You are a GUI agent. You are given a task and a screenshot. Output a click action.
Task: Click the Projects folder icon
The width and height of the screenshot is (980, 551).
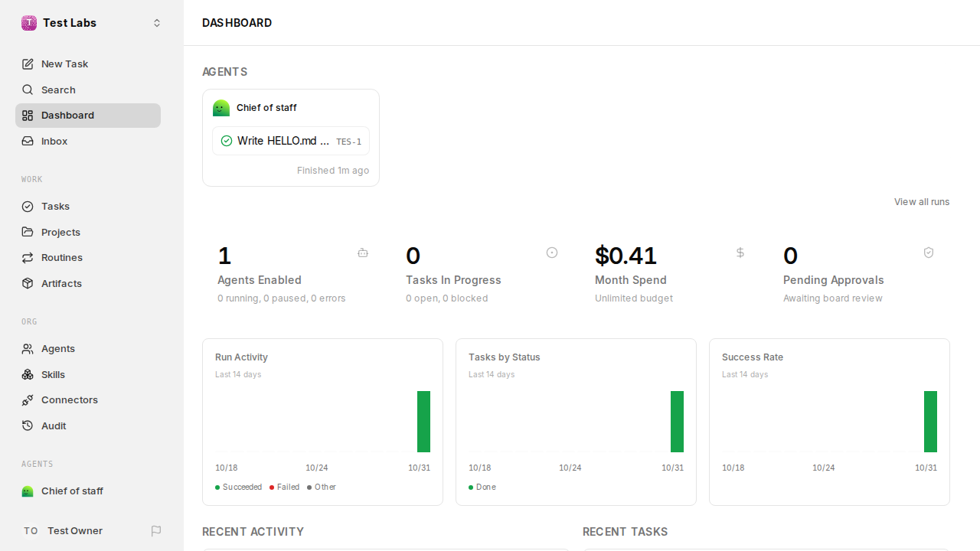click(x=28, y=232)
